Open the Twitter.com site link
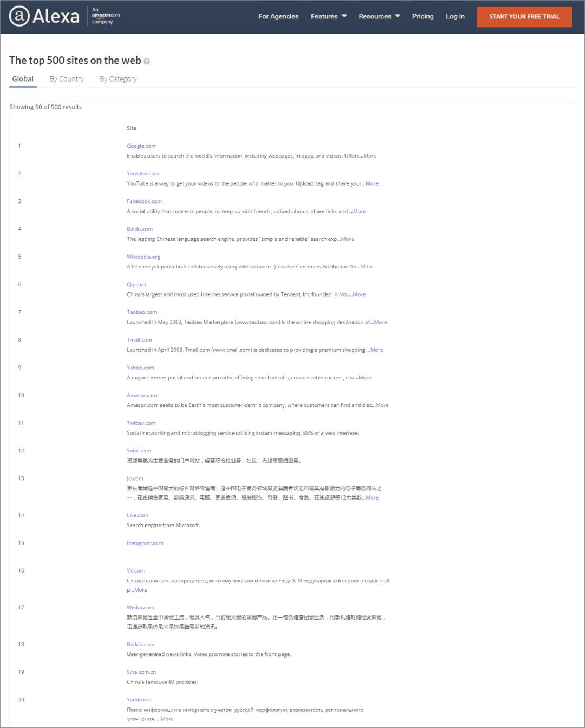This screenshot has height=728, width=585. point(141,423)
